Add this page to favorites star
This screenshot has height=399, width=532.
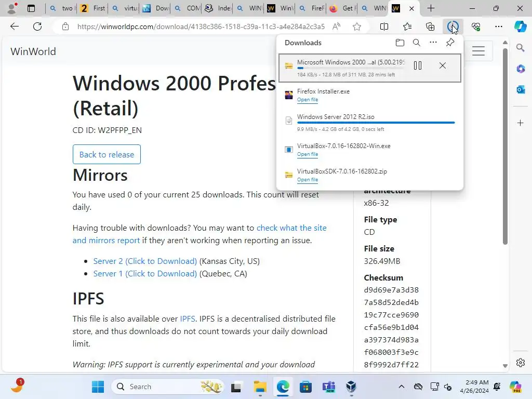(x=356, y=26)
